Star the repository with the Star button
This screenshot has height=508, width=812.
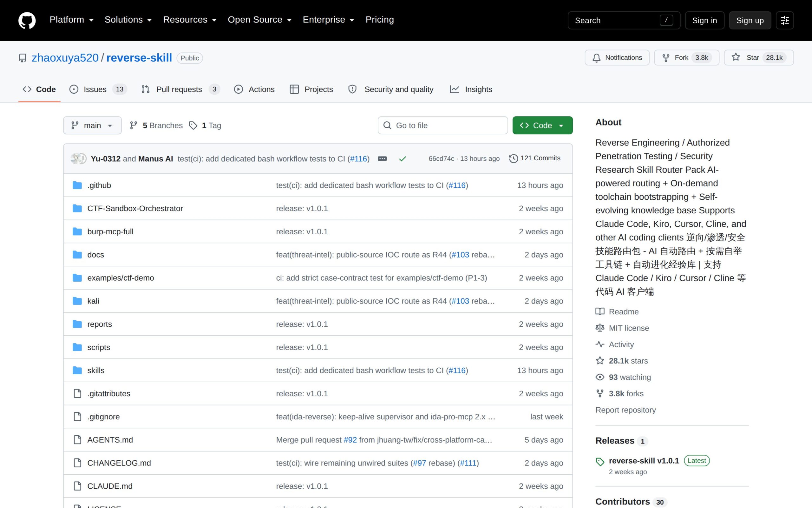click(758, 57)
